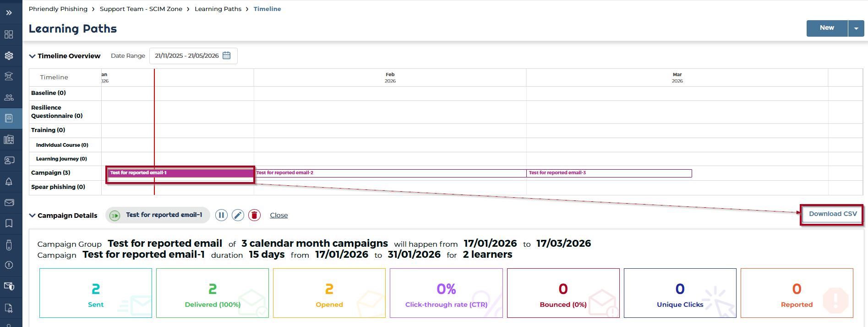Open the organisation building icon in sidebar
The image size is (868, 327).
point(9,139)
